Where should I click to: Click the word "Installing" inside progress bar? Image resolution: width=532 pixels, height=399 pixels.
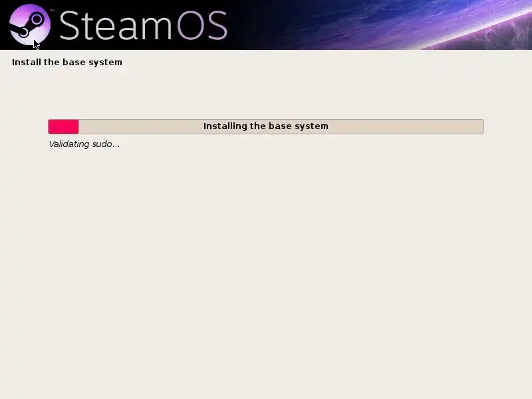[x=225, y=126]
